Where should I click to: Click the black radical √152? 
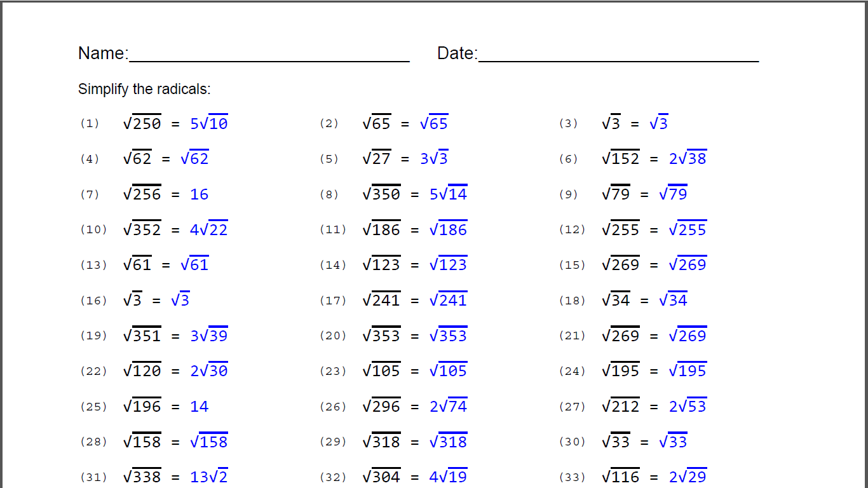(x=621, y=158)
